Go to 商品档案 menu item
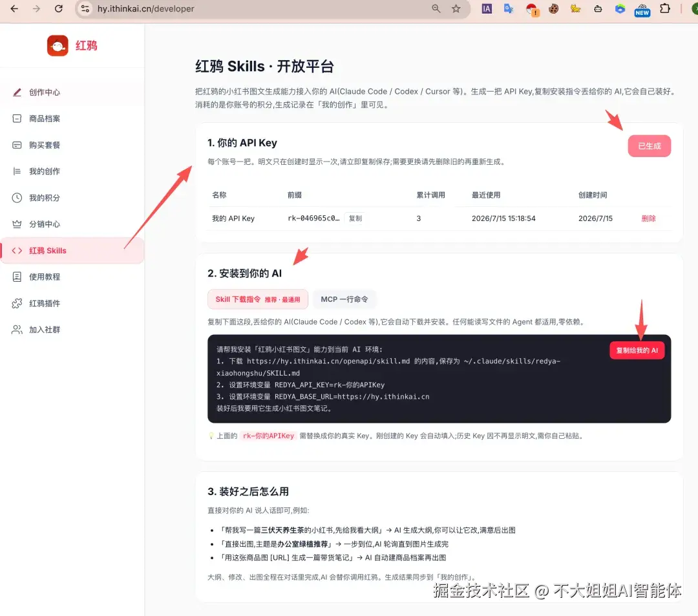The height and width of the screenshot is (616, 698). click(72, 118)
